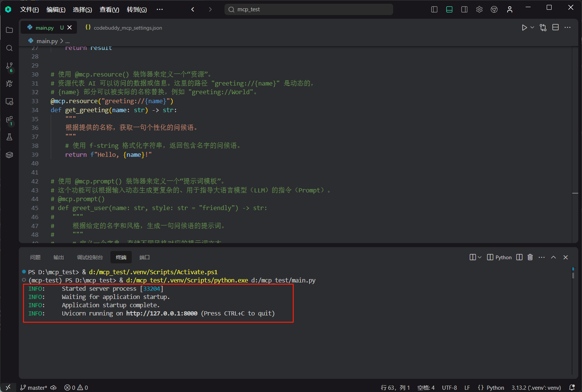The height and width of the screenshot is (392, 582).
Task: Click the round icon beside the settings gear
Action: [x=494, y=9]
